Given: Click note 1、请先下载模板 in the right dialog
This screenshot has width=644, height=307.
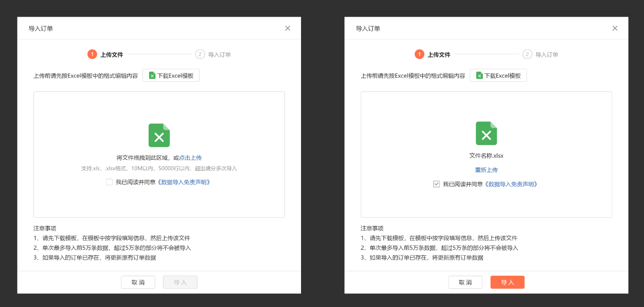Looking at the screenshot, I should tap(439, 238).
